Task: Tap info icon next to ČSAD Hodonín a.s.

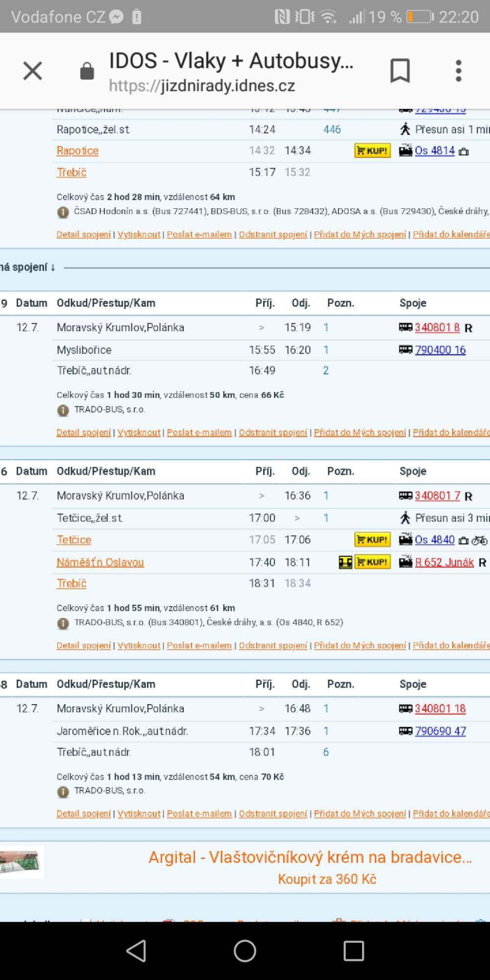Action: [63, 212]
